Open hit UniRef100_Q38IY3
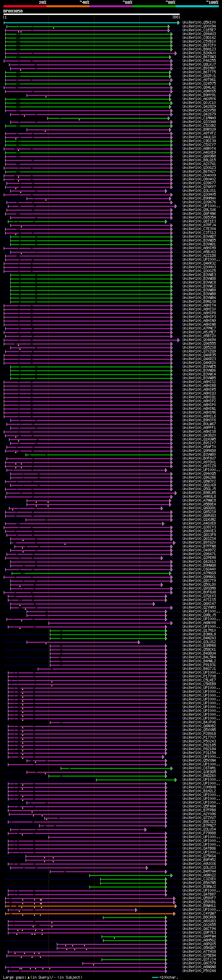This screenshot has height=980, width=222. [199, 527]
